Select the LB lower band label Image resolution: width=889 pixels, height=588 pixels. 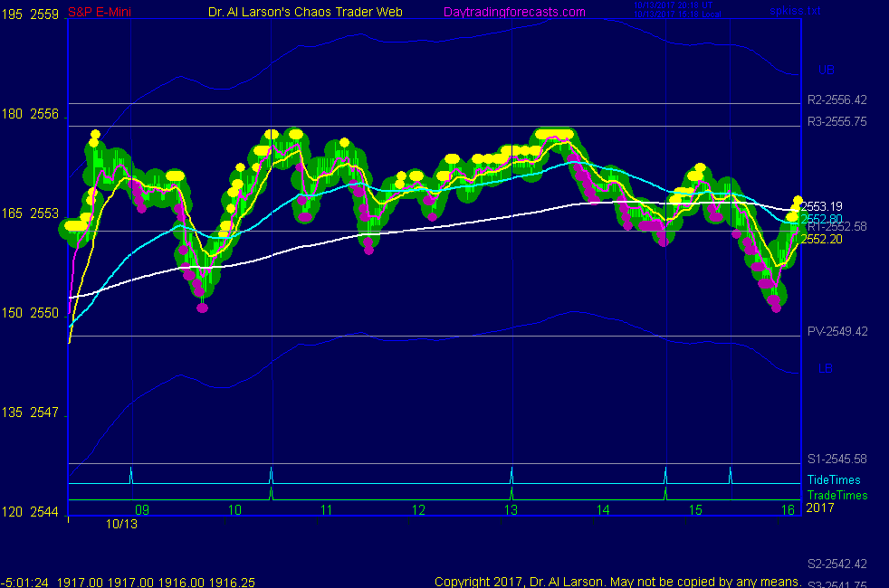click(x=825, y=368)
